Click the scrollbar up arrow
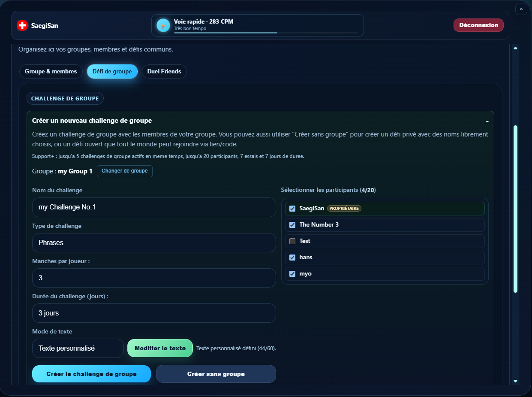Screen dimensions: 532x397 (515, 48)
